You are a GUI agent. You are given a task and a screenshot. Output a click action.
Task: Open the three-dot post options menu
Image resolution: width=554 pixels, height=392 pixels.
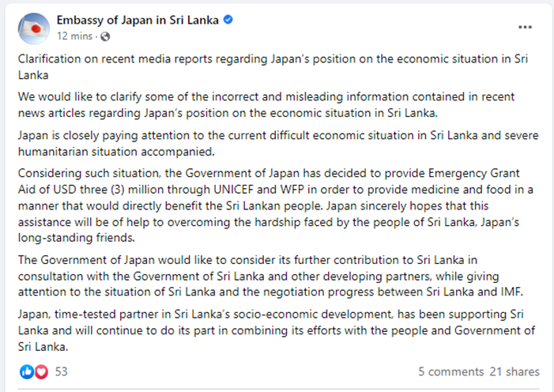525,27
